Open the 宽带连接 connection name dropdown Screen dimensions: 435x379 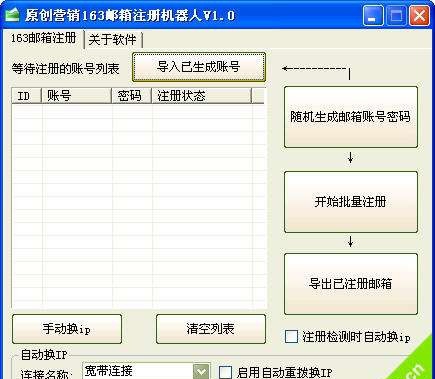click(201, 371)
